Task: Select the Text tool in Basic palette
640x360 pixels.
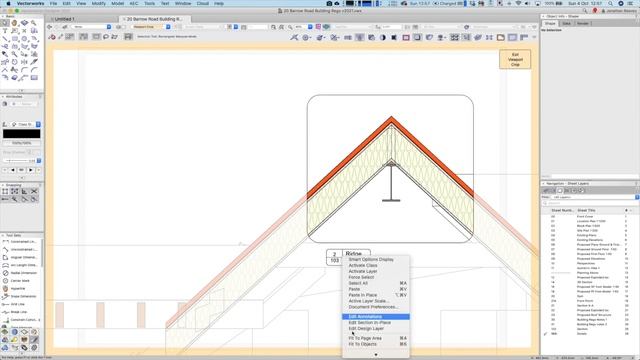Action: [5, 31]
